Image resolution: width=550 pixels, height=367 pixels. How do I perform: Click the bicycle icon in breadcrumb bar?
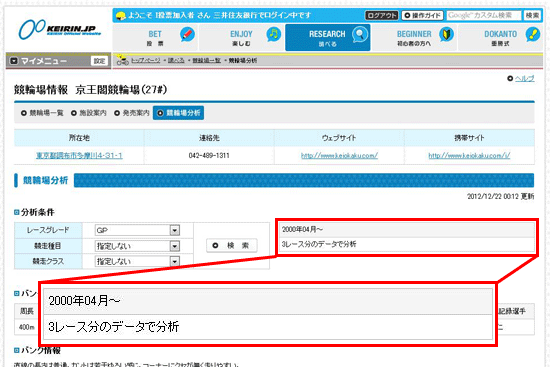tap(122, 60)
